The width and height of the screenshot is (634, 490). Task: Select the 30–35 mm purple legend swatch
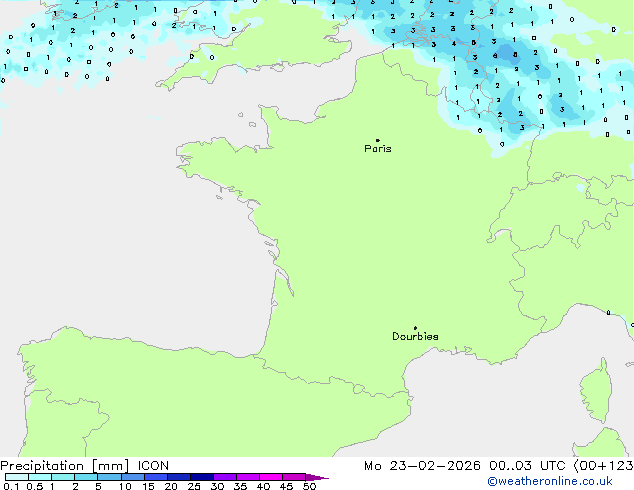pyautogui.click(x=225, y=477)
